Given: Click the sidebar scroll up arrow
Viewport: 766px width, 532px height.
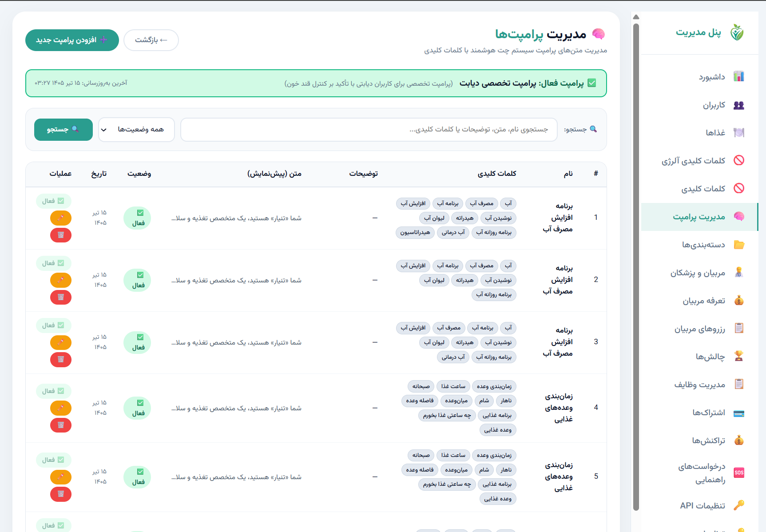Looking at the screenshot, I should tap(636, 17).
